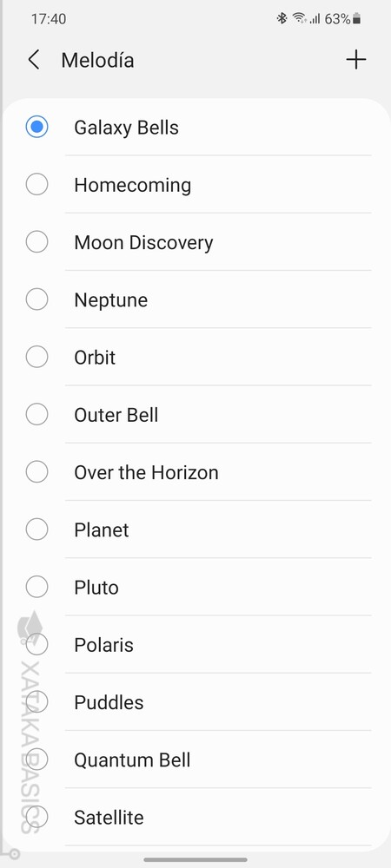The width and height of the screenshot is (391, 868).
Task: Select the Moon Discovery radio button
Action: coord(36,242)
